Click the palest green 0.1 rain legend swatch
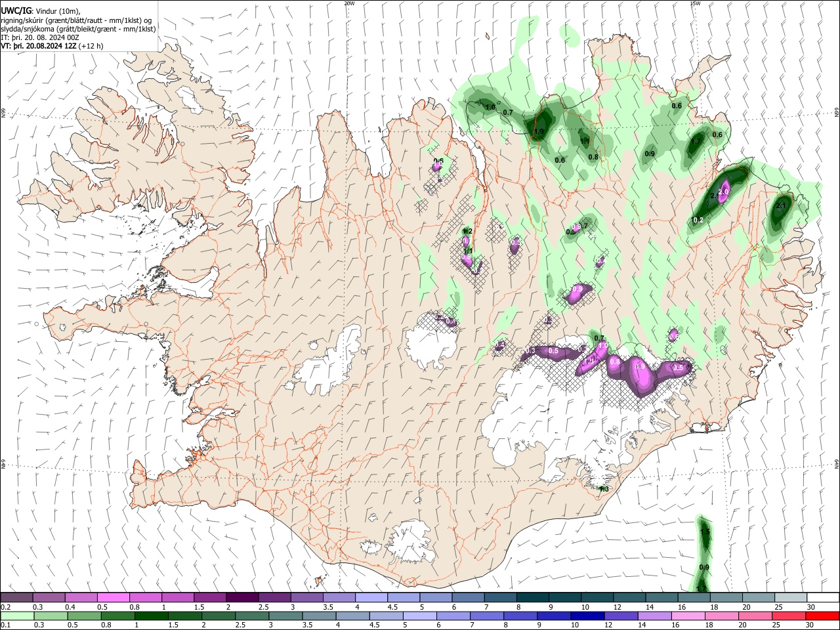 pyautogui.click(x=16, y=616)
